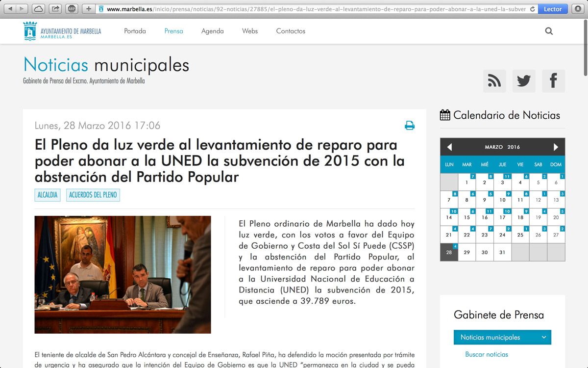Click the article photo of the Pleno
Screen dimensions: 588x368
click(x=122, y=275)
